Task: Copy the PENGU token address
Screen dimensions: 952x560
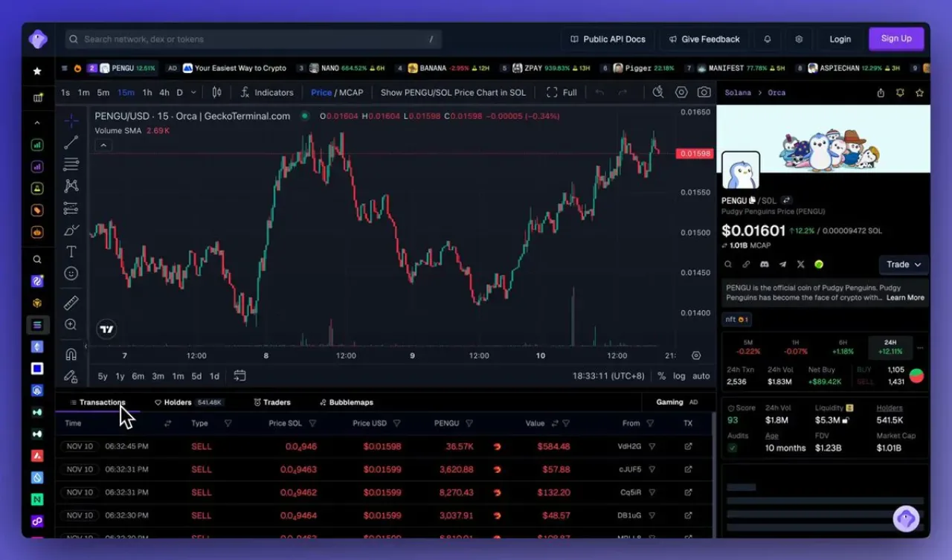Action: tap(752, 201)
